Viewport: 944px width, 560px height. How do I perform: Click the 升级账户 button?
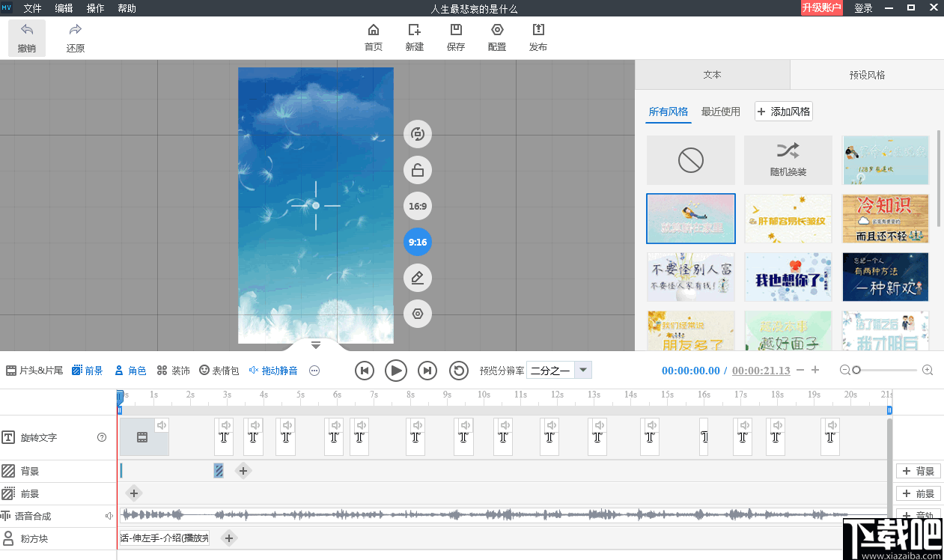[x=821, y=8]
